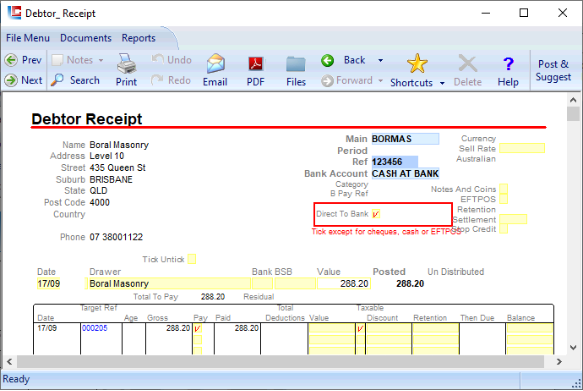This screenshot has height=391, width=583.
Task: Click the Main field BORMAS
Action: (x=405, y=139)
